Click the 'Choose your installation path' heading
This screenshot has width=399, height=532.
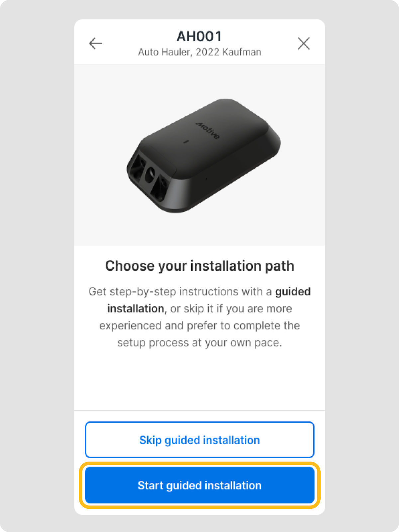click(x=200, y=266)
